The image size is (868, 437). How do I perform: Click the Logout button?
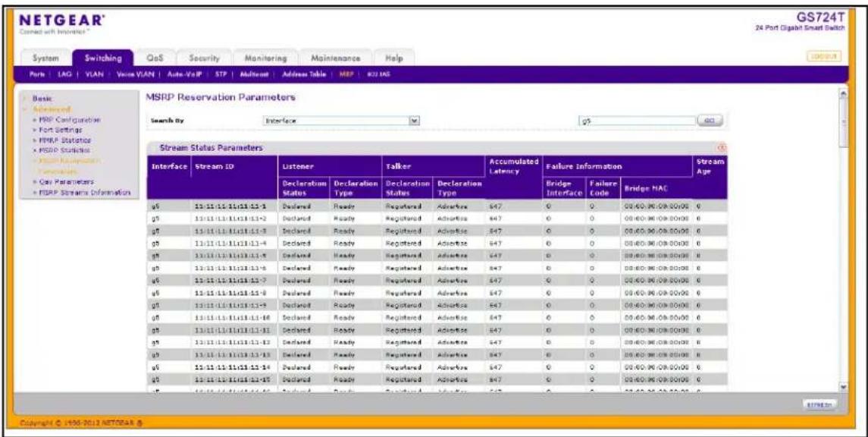coord(825,56)
